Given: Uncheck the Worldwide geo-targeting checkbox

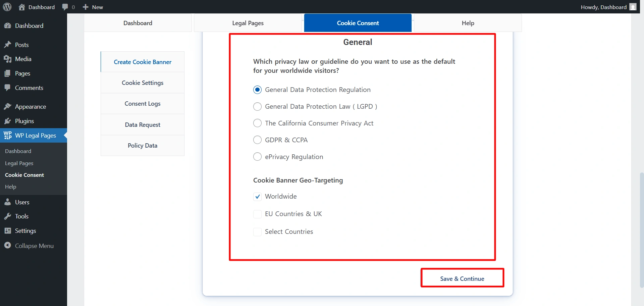Looking at the screenshot, I should (257, 197).
